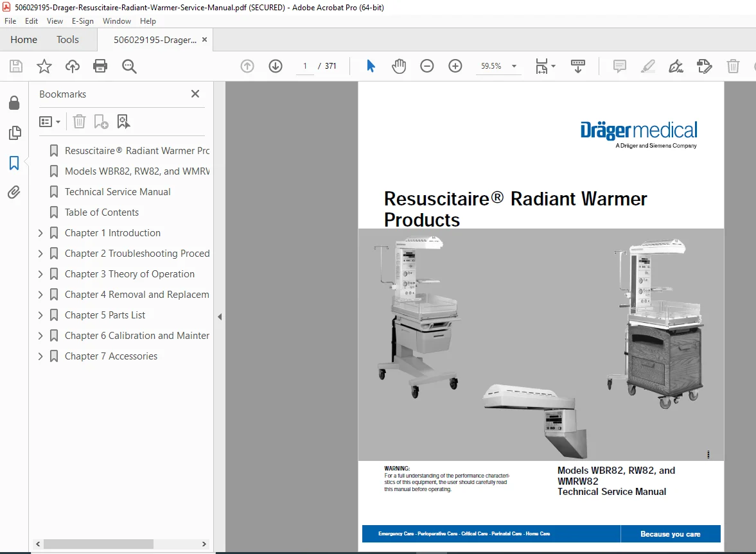Expand Chapter 3 Theory of Operation
Screen dimensions: 756x554
[x=40, y=274]
